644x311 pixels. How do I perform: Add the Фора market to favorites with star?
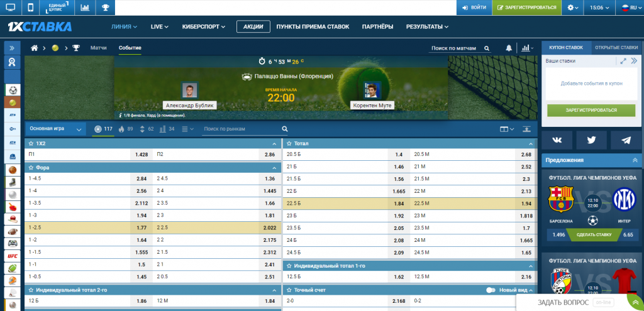tap(30, 168)
